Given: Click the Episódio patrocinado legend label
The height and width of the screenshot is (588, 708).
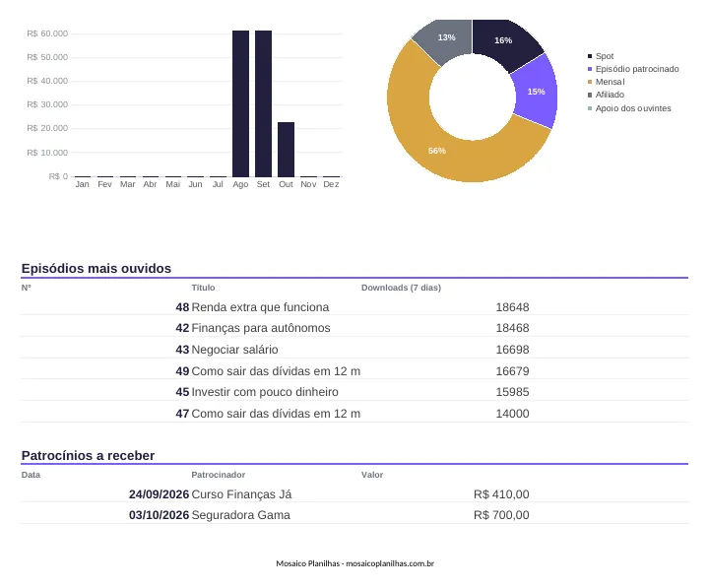Looking at the screenshot, I should point(637,69).
